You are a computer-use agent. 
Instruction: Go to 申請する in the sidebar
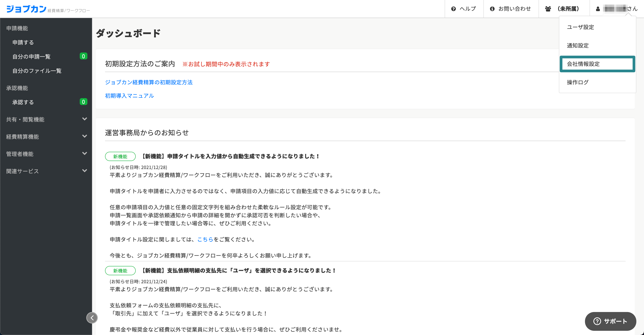pos(23,42)
